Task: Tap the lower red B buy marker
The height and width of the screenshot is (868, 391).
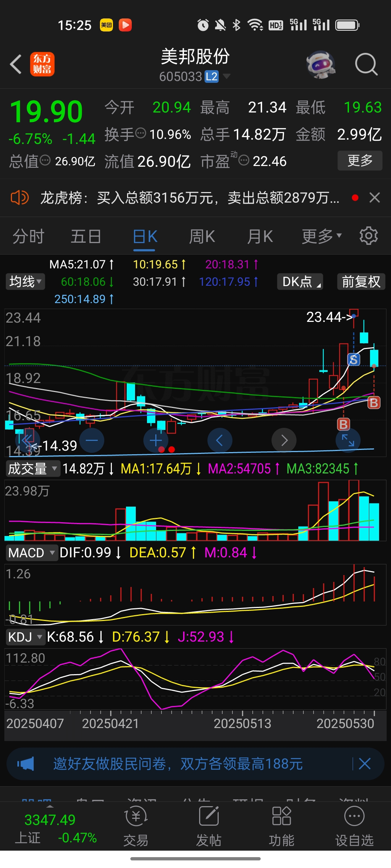Action: pos(344,424)
